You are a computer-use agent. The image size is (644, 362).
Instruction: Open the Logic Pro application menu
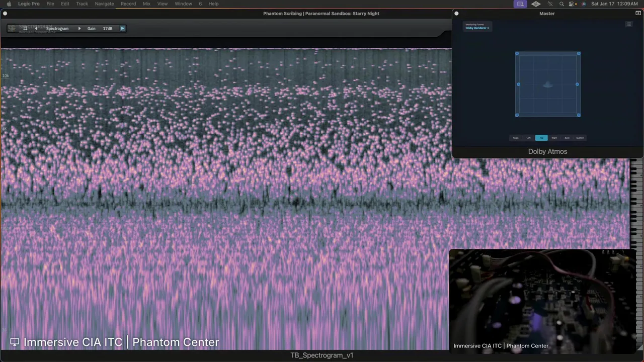click(x=29, y=4)
